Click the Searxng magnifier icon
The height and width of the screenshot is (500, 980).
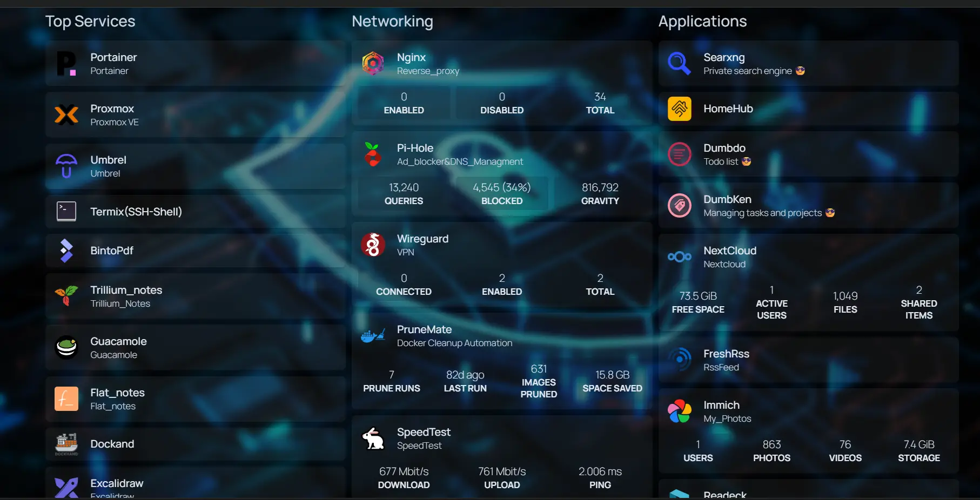point(680,64)
